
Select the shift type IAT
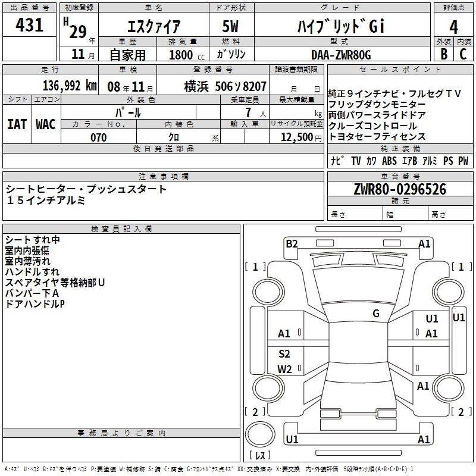17,124
